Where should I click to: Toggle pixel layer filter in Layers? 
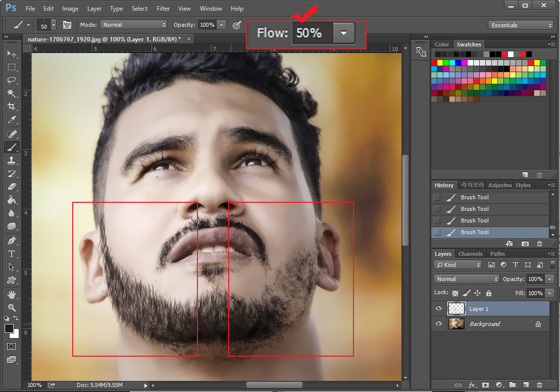click(491, 265)
